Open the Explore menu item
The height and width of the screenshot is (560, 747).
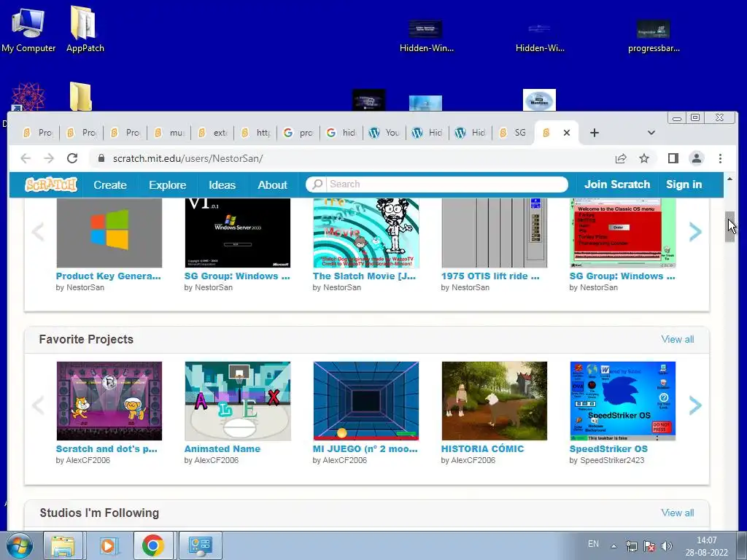pyautogui.click(x=167, y=184)
